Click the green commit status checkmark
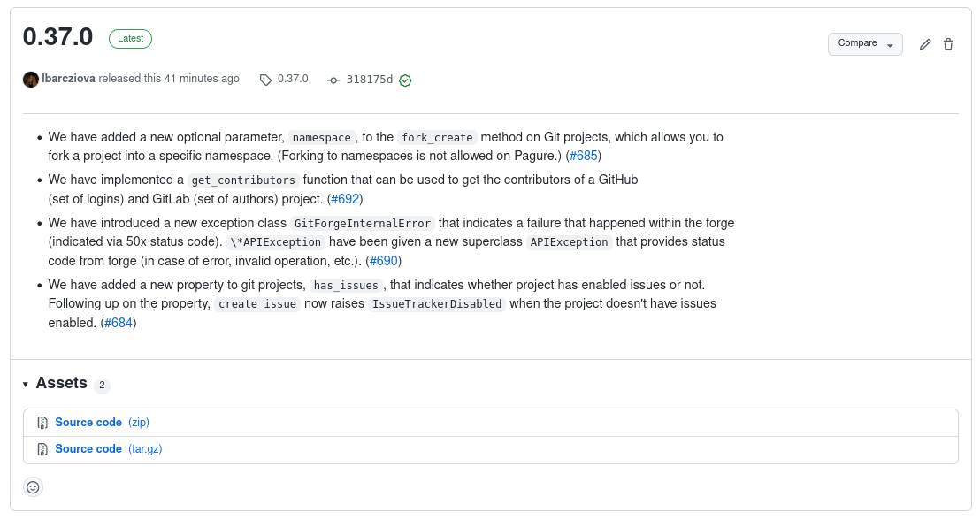 405,80
